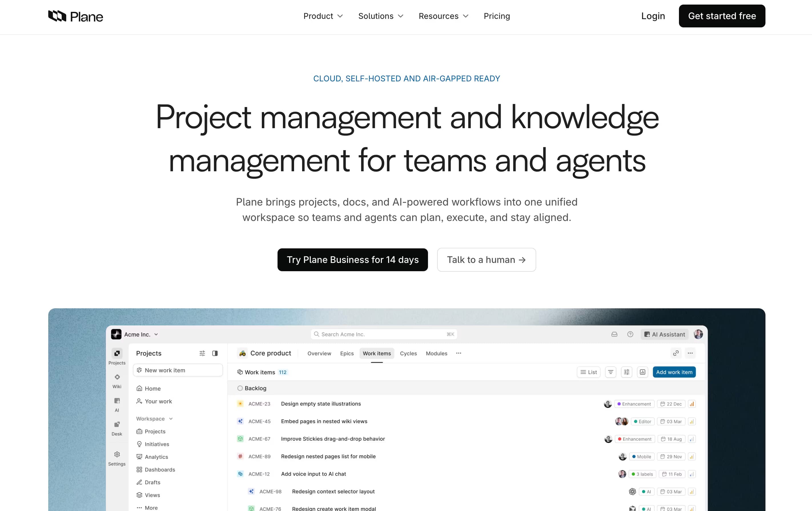Toggle the sidebar panel collapse icon

215,353
